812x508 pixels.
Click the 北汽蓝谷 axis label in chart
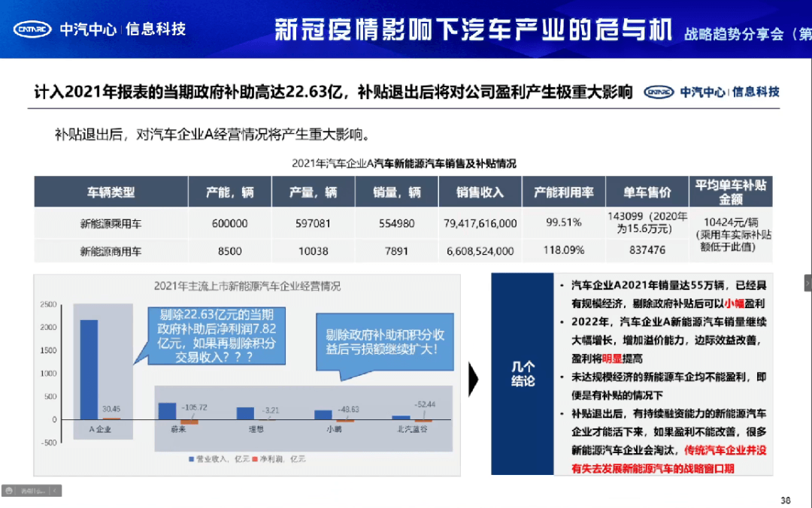pyautogui.click(x=412, y=429)
